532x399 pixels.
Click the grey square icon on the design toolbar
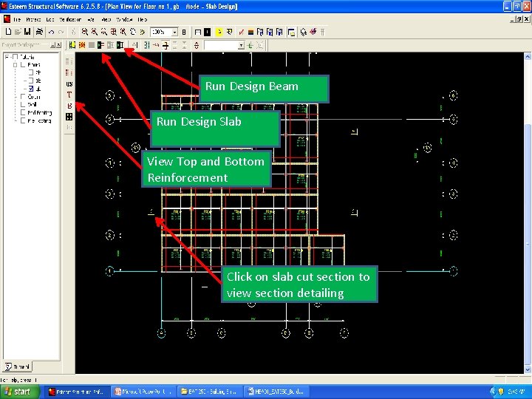click(92, 45)
